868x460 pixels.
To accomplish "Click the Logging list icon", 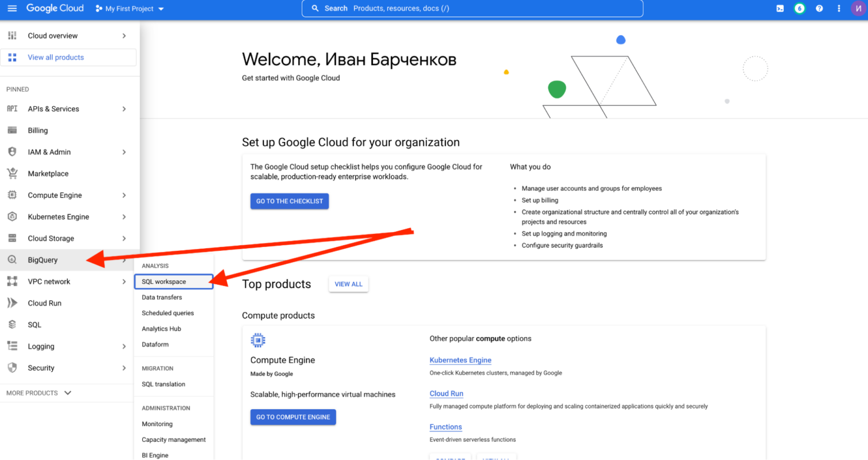I will (12, 346).
